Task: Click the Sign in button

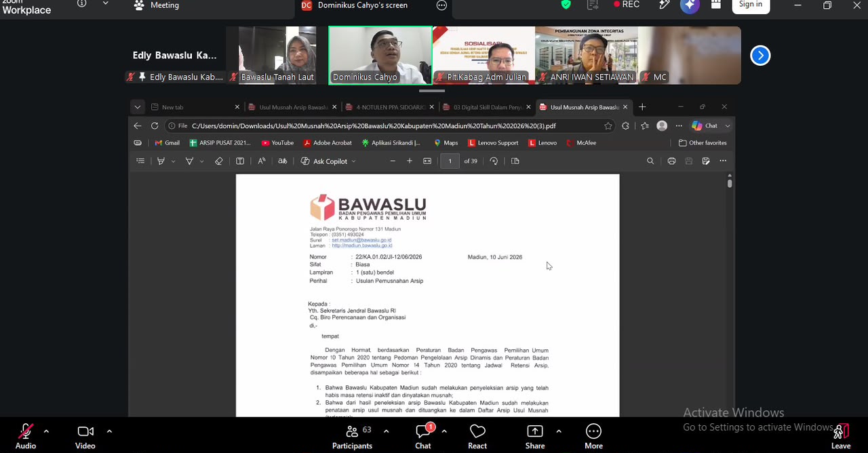Action: (751, 5)
